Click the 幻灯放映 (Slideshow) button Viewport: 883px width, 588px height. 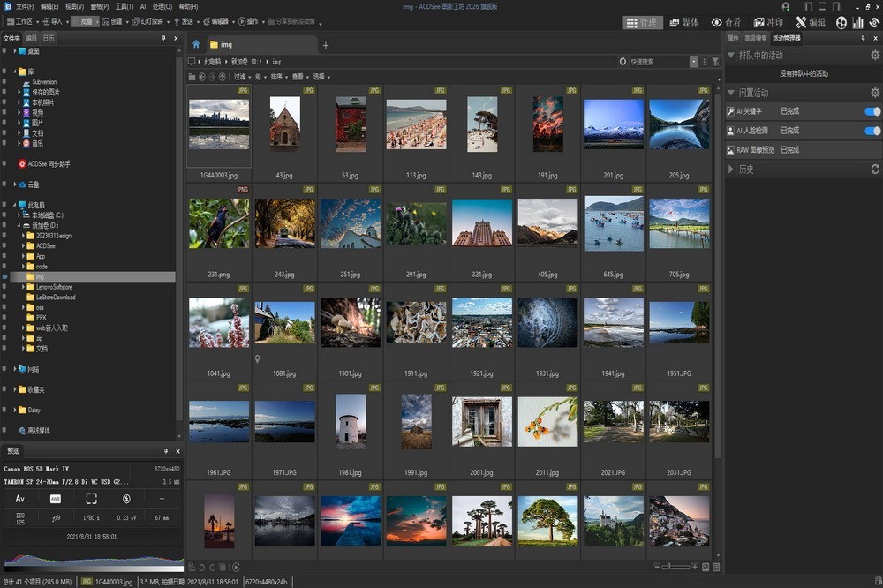point(147,21)
